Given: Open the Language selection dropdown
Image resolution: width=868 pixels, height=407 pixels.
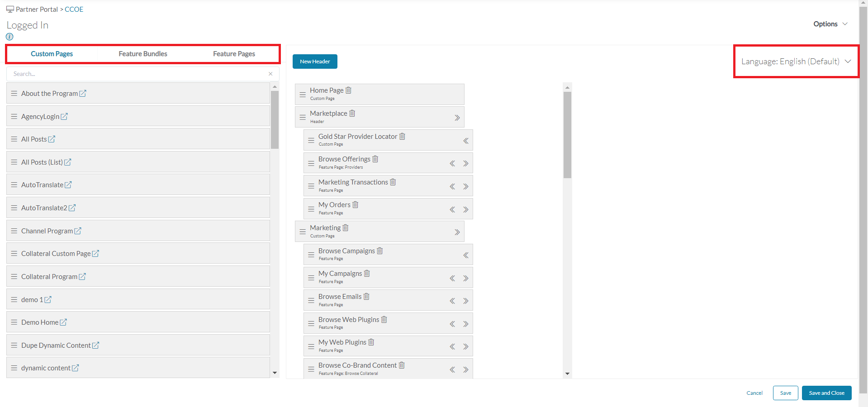Looking at the screenshot, I should click(795, 61).
